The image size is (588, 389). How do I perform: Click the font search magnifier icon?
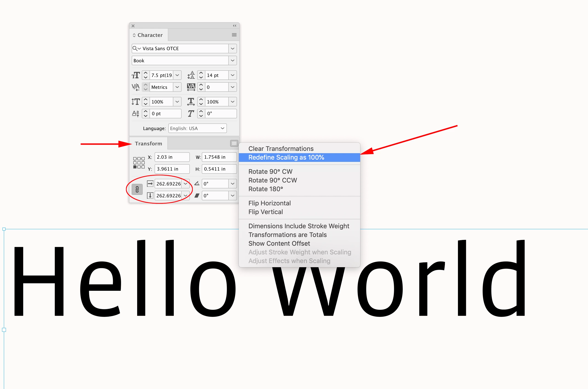(135, 48)
